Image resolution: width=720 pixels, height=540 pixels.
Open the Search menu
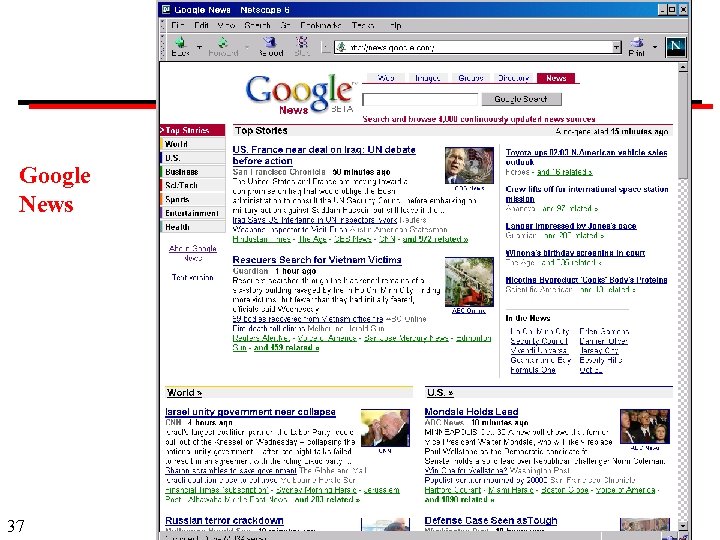[257, 25]
